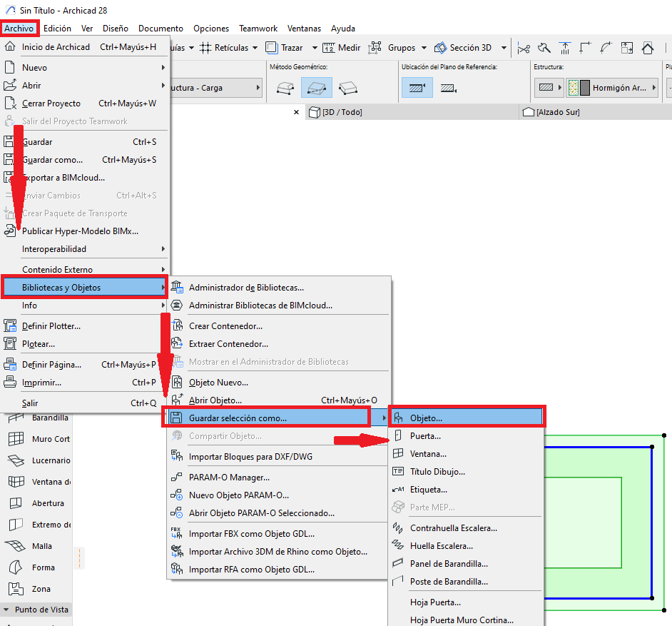Close the current tab with X

(x=297, y=112)
